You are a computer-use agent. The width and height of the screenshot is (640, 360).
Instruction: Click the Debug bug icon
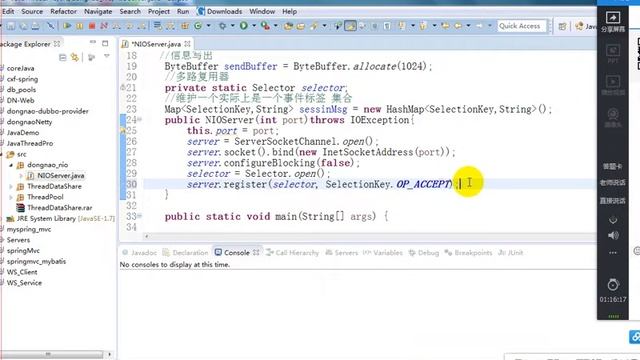222,26
